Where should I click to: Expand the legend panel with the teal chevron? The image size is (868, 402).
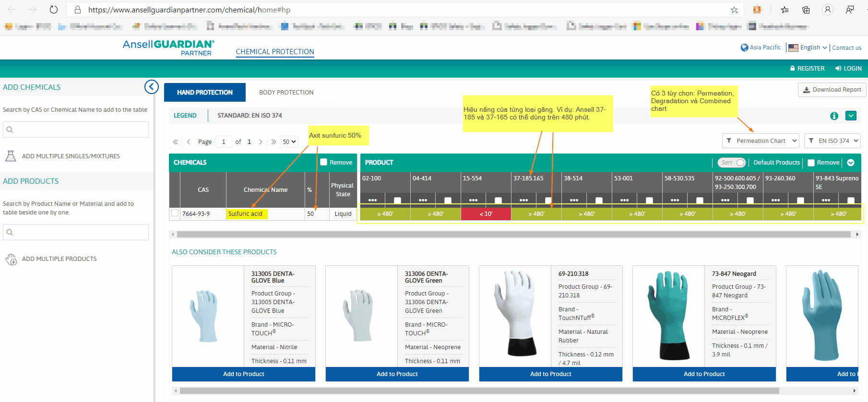(x=851, y=116)
